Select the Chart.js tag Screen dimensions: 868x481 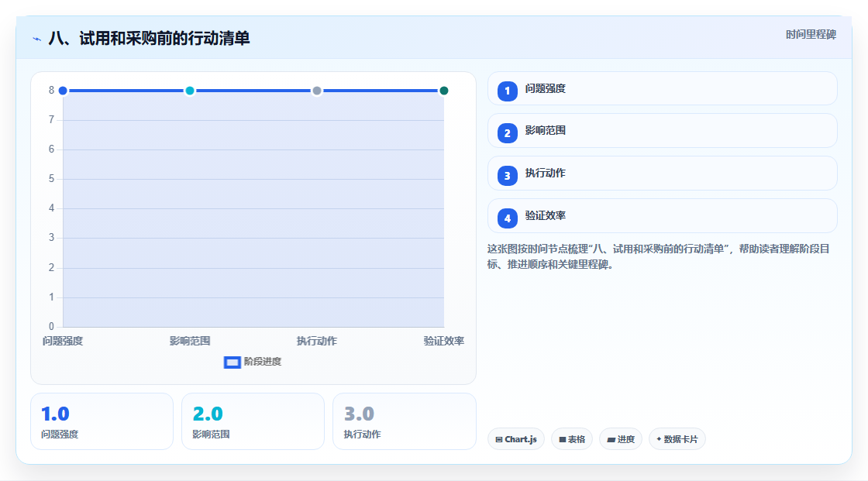516,439
